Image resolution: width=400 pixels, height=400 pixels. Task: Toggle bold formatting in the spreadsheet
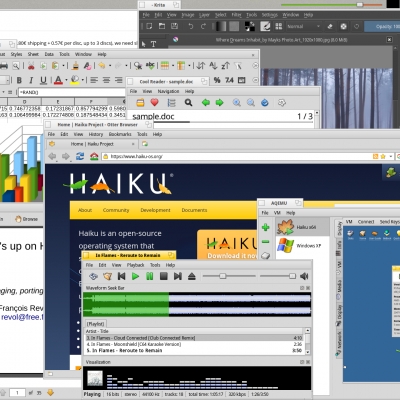[19, 80]
